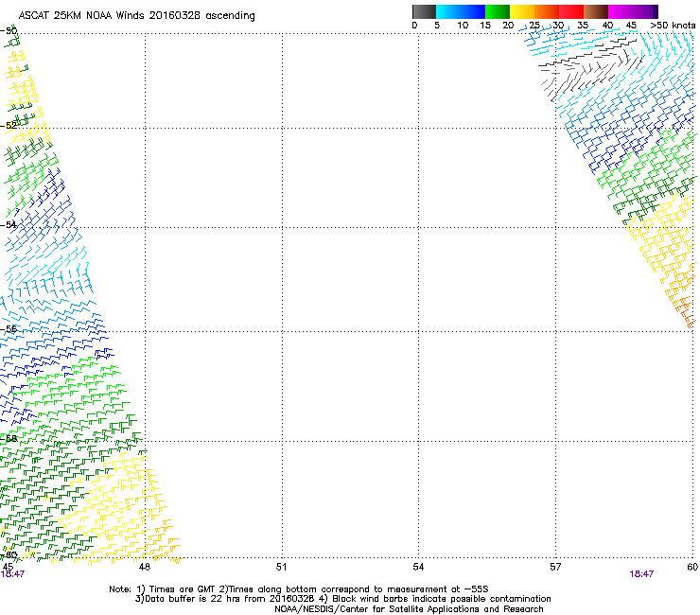Select the note 'Data buffer is 22 hrs' line
This screenshot has height=615, width=700.
pos(342,599)
